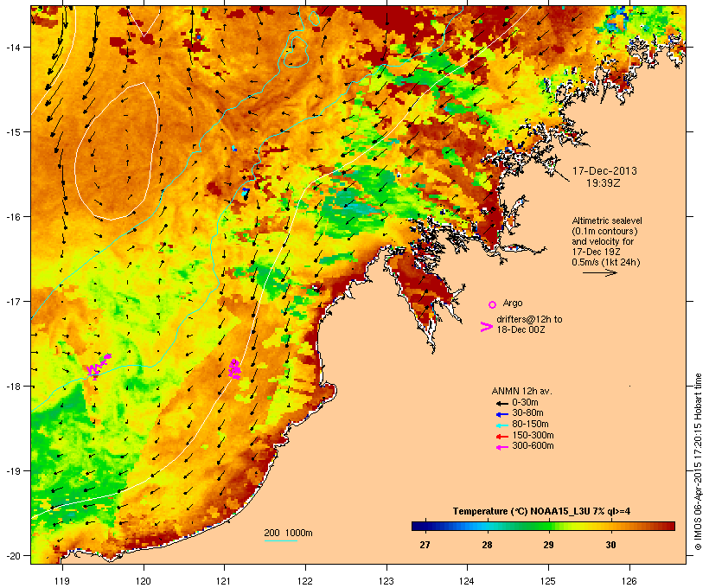Image resolution: width=709 pixels, height=588 pixels.
Task: Click the magenta drifter track near 119.4E
Action: click(x=99, y=366)
